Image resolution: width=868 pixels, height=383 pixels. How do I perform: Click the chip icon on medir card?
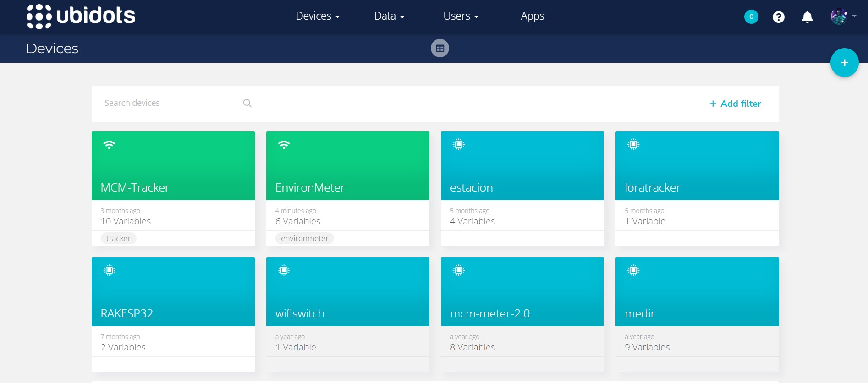point(633,270)
